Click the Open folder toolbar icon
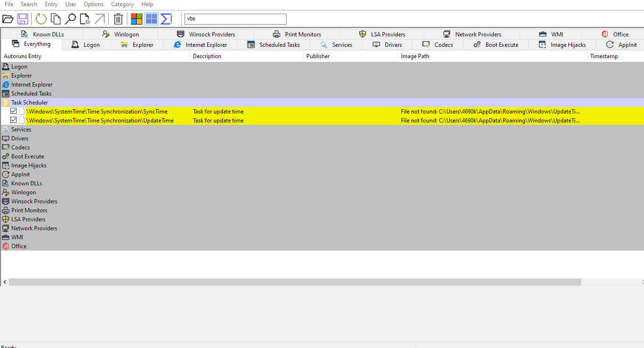 pyautogui.click(x=8, y=19)
